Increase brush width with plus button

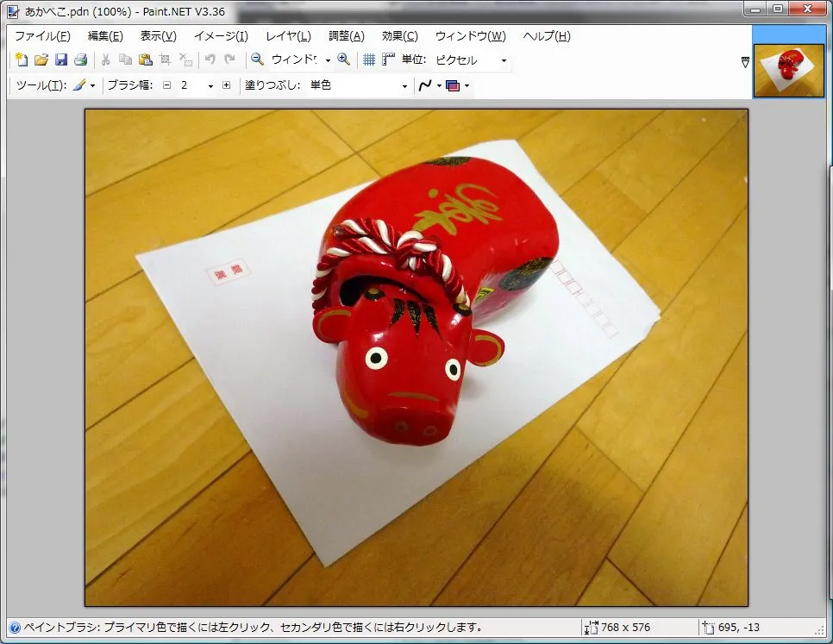227,85
